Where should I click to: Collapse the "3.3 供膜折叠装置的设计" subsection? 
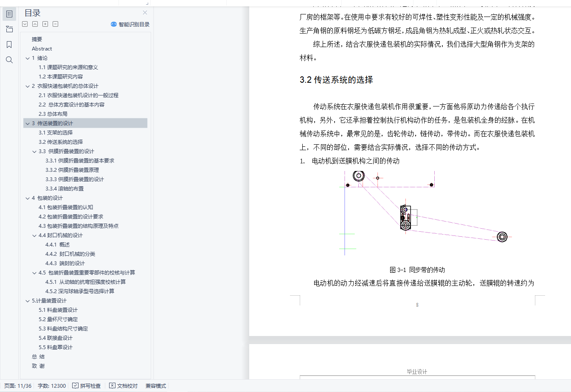pos(34,151)
